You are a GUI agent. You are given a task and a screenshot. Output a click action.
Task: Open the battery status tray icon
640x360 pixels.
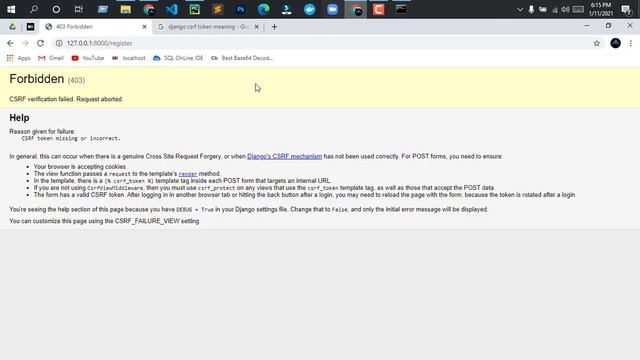pyautogui.click(x=542, y=9)
